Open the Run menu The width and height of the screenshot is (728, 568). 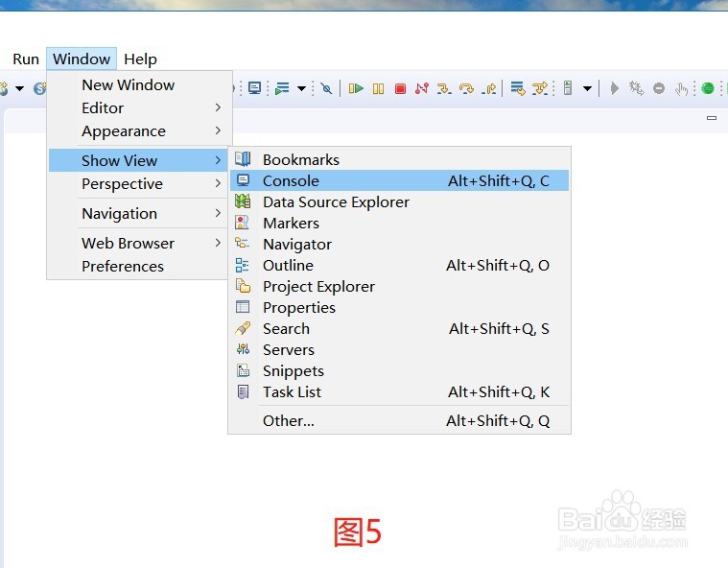coord(26,59)
